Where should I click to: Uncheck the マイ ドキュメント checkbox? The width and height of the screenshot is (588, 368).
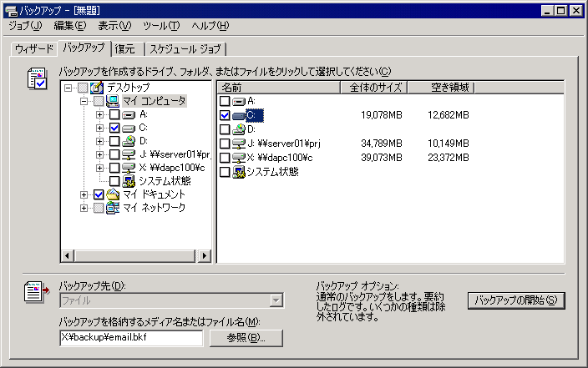click(99, 194)
